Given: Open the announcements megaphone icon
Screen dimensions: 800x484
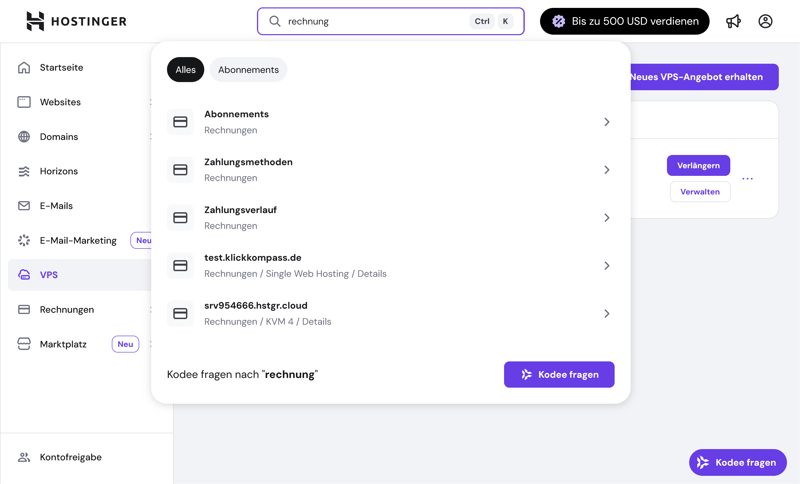Looking at the screenshot, I should pyautogui.click(x=734, y=21).
